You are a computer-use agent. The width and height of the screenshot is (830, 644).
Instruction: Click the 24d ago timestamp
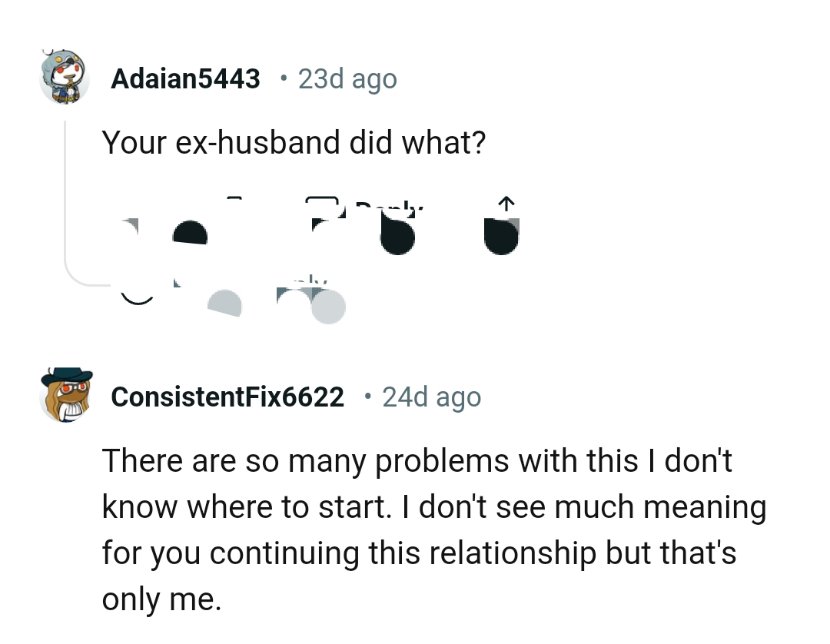pos(431,397)
